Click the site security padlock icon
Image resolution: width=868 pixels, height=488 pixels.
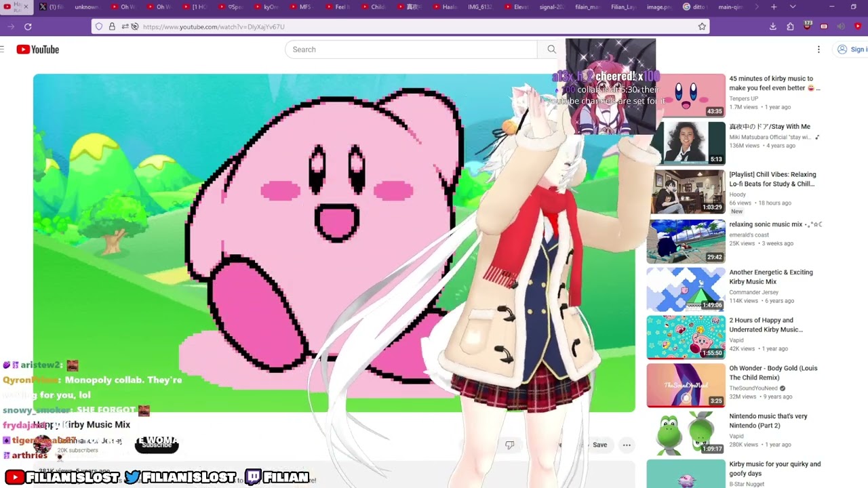coord(112,26)
